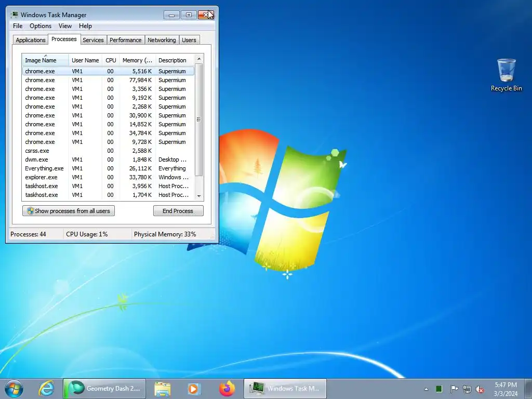
Task: Click Show Desktop strip on the taskbar
Action: coord(529,389)
